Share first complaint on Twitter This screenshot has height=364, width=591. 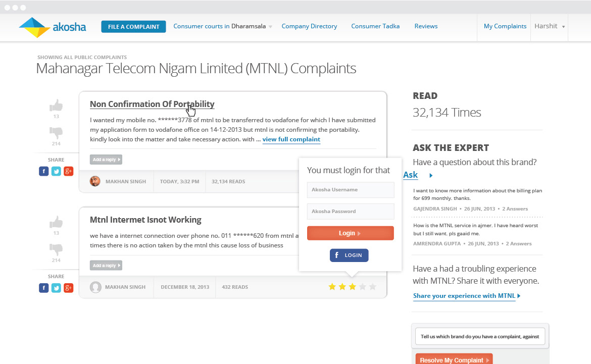click(x=56, y=171)
